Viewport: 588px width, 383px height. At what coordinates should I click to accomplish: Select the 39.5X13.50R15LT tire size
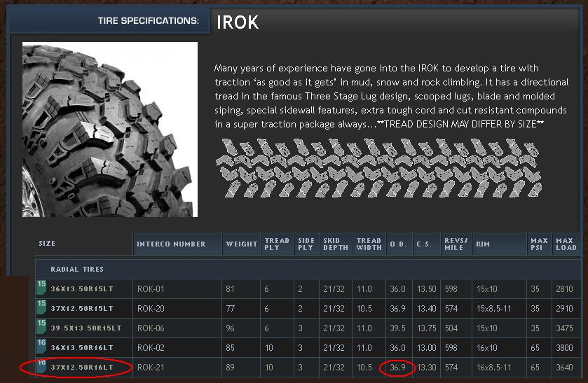pos(86,328)
